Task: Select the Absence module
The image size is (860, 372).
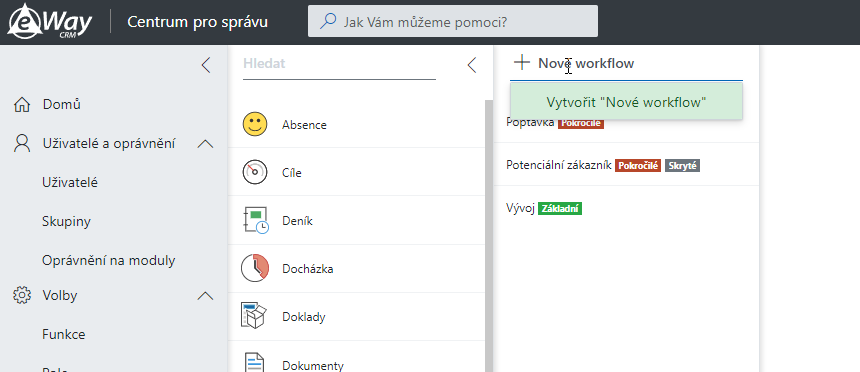Action: (357, 125)
